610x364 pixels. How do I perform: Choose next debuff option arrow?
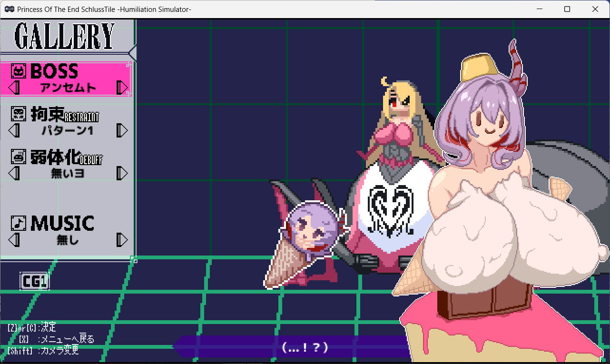coord(122,173)
